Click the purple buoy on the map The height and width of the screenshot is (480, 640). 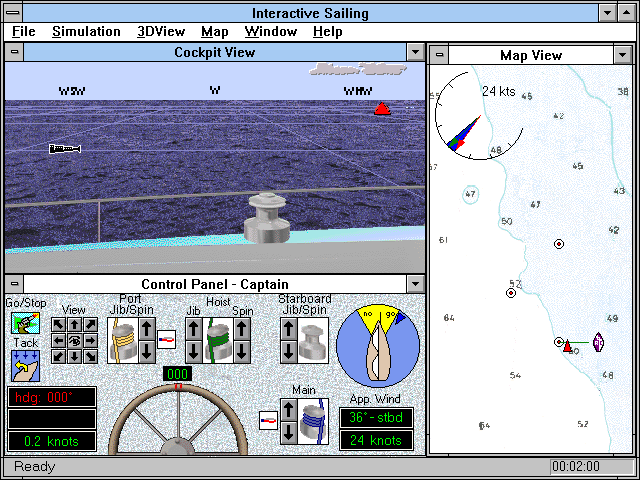click(x=598, y=342)
